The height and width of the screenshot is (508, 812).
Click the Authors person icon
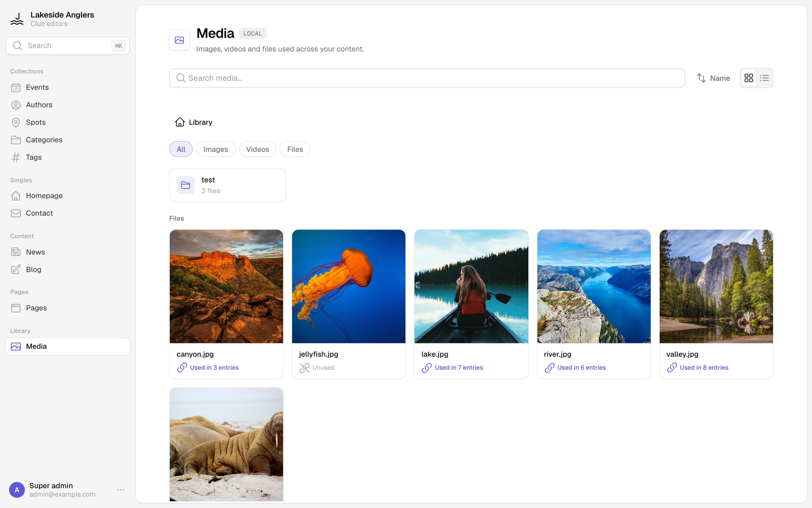point(16,105)
